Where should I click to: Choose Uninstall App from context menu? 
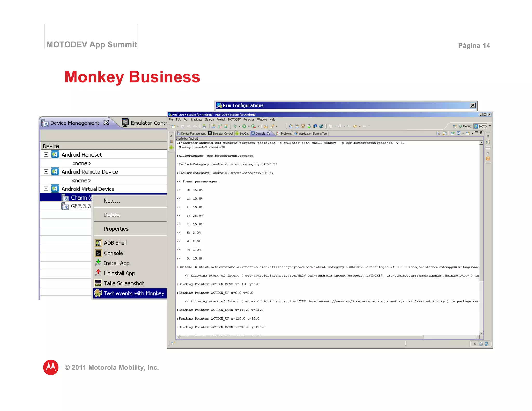(130, 273)
